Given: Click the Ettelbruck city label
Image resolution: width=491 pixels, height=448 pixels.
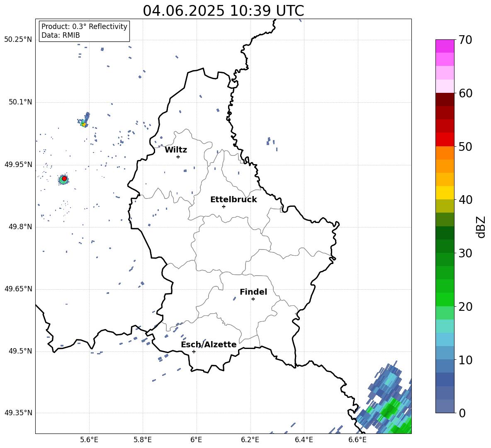Looking at the screenshot, I should [233, 200].
